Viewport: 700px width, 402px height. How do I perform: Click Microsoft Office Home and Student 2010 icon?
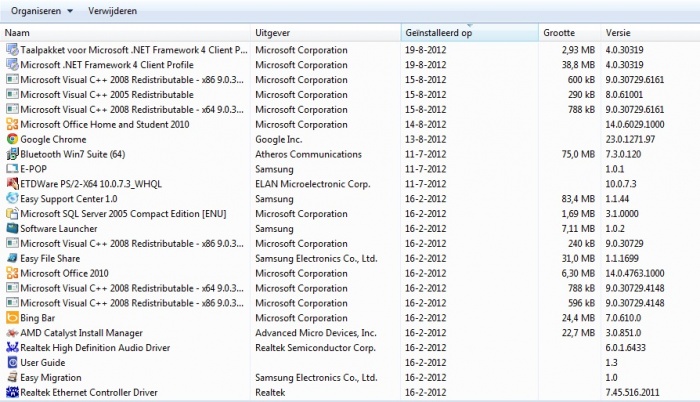click(12, 124)
